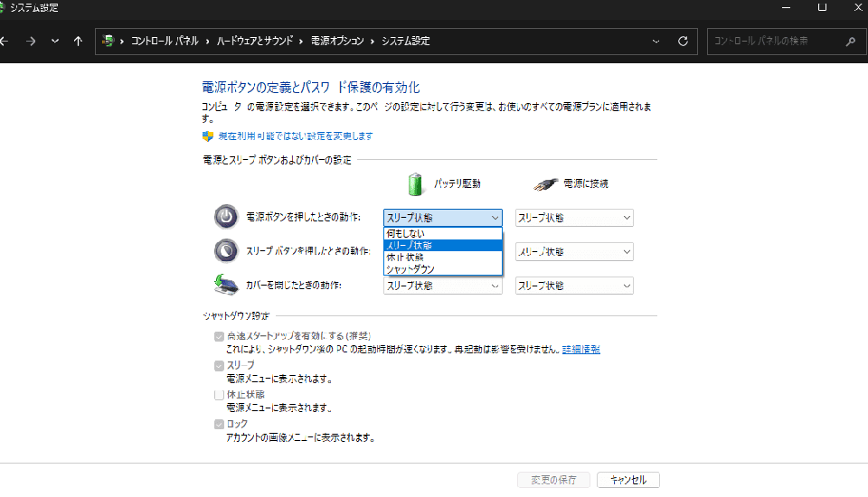Click the バッテリ駆動 column label
Screen dimensions: 868x497
coord(458,183)
